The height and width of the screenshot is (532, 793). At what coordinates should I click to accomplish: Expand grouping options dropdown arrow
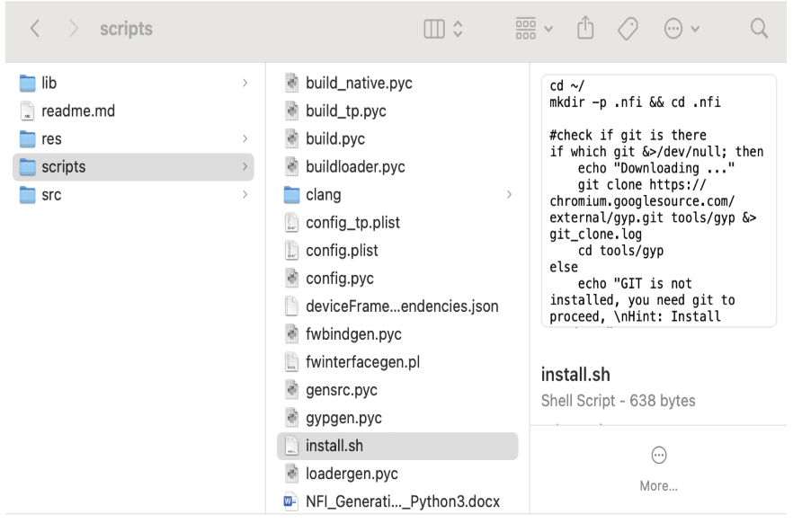click(548, 30)
